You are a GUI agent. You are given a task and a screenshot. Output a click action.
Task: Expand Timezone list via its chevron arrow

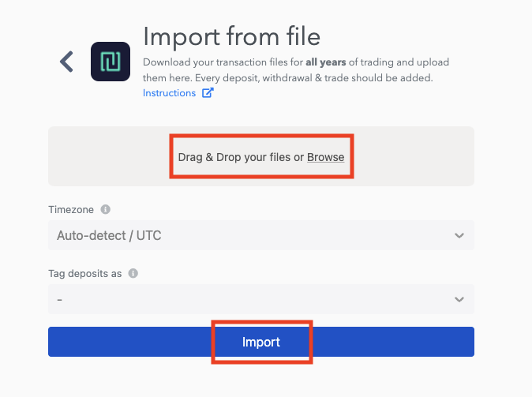[459, 235]
